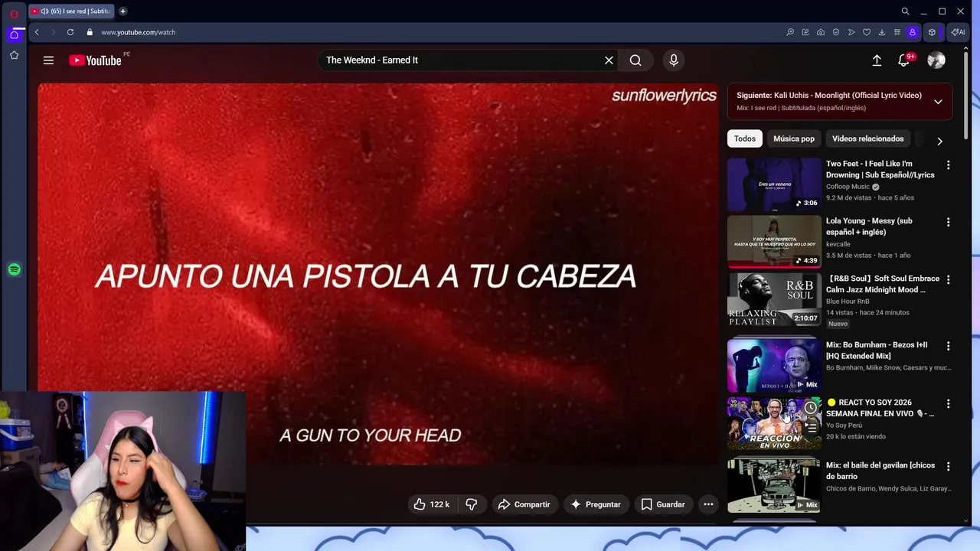Go to YouTube home via logo
The width and height of the screenshot is (980, 551).
coord(96,60)
